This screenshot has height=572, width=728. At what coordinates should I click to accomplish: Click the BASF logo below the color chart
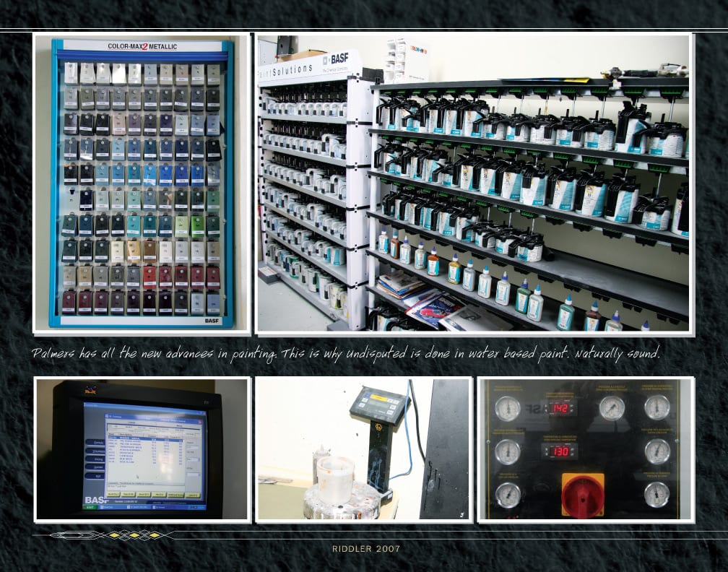212,321
